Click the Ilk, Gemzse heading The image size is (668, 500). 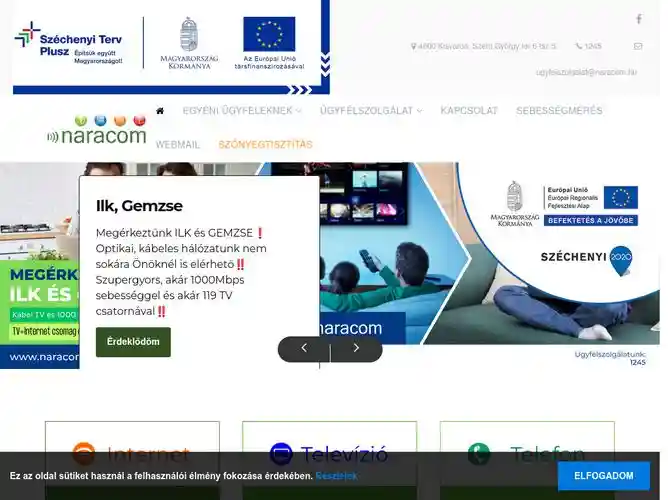139,206
